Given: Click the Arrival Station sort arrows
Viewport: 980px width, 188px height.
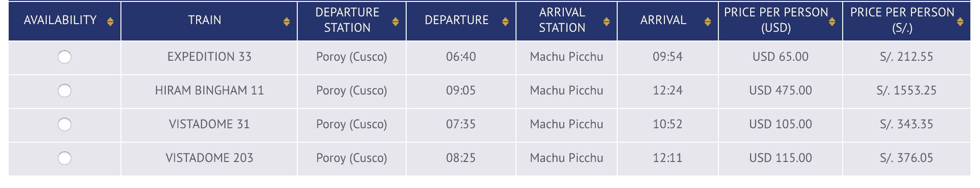Looking at the screenshot, I should tap(607, 22).
